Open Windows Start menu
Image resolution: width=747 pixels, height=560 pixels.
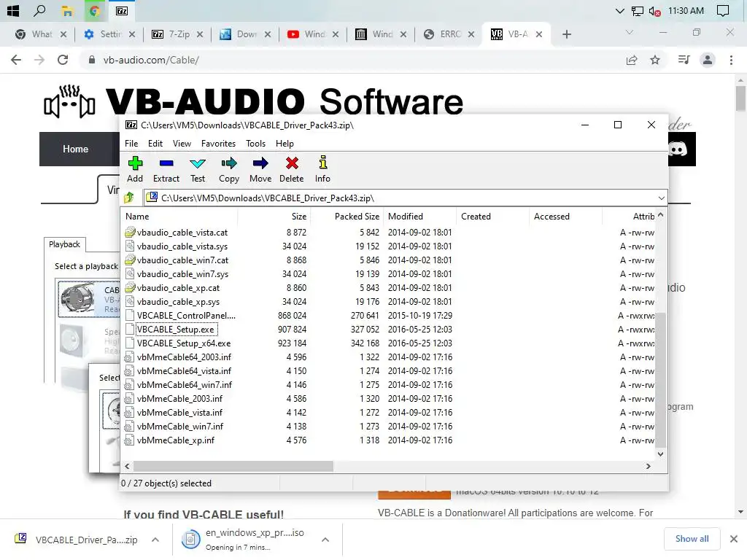click(13, 10)
